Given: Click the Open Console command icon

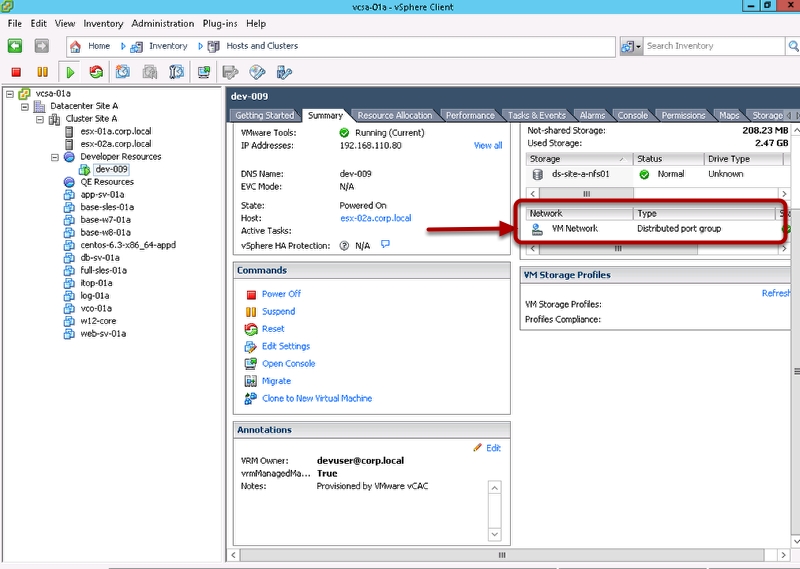Looking at the screenshot, I should 251,363.
